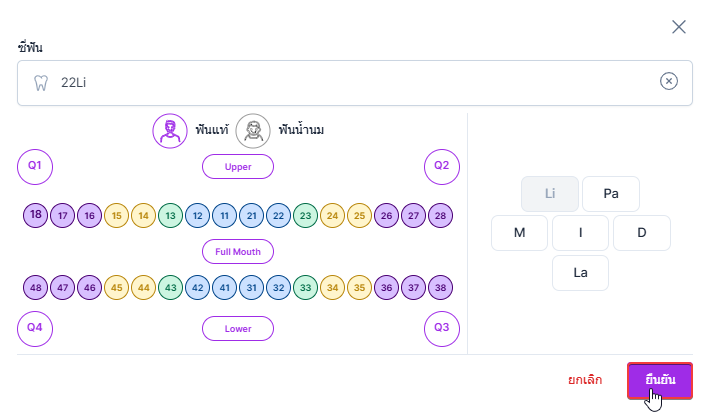This screenshot has width=706, height=416.
Task: Select tooth number 18
Action: tap(36, 215)
